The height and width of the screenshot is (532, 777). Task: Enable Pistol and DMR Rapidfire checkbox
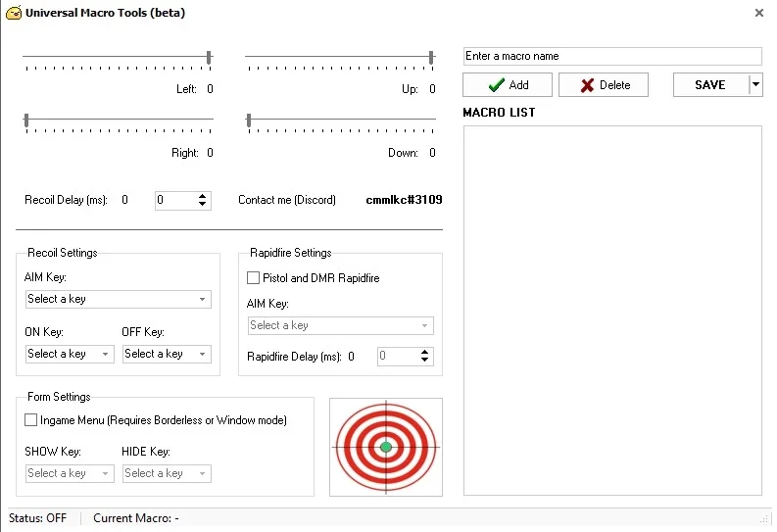click(253, 278)
